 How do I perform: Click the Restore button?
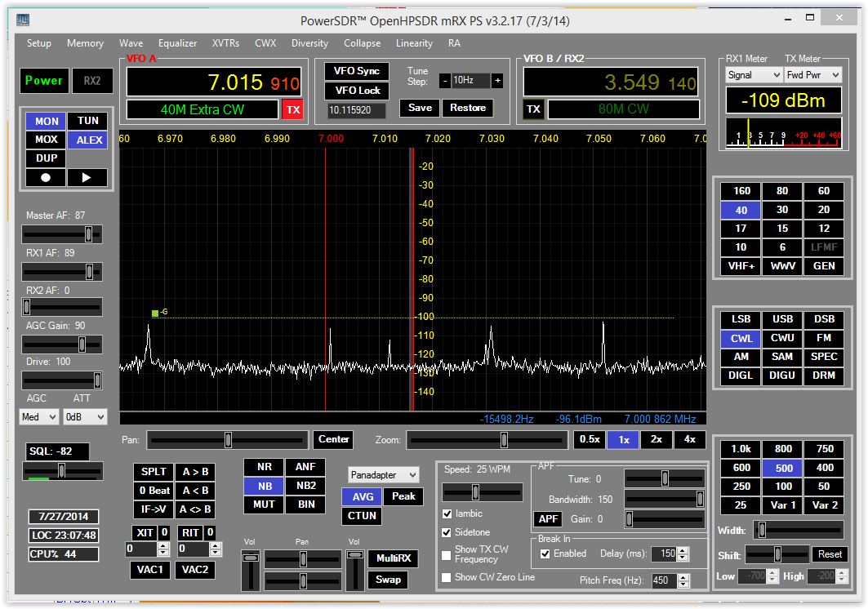tap(468, 107)
